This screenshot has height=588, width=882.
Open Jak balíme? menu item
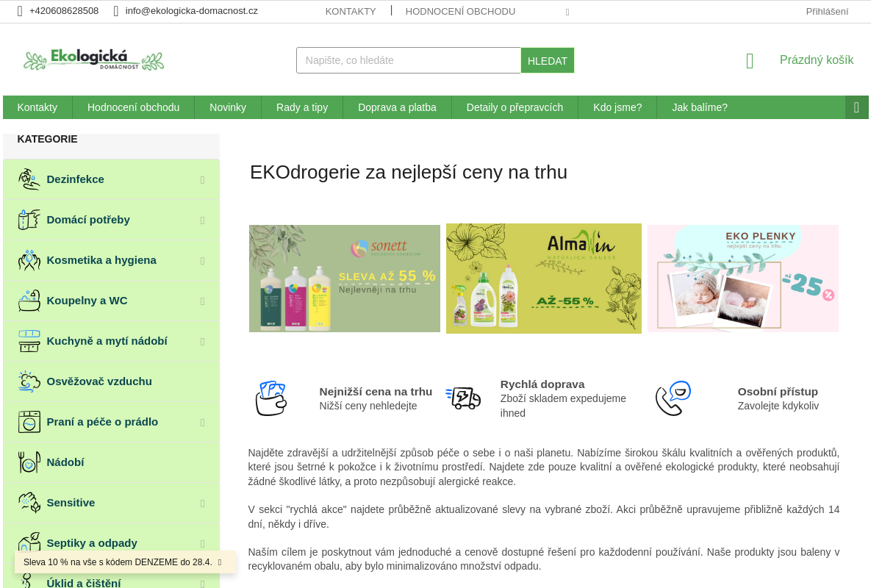click(700, 107)
